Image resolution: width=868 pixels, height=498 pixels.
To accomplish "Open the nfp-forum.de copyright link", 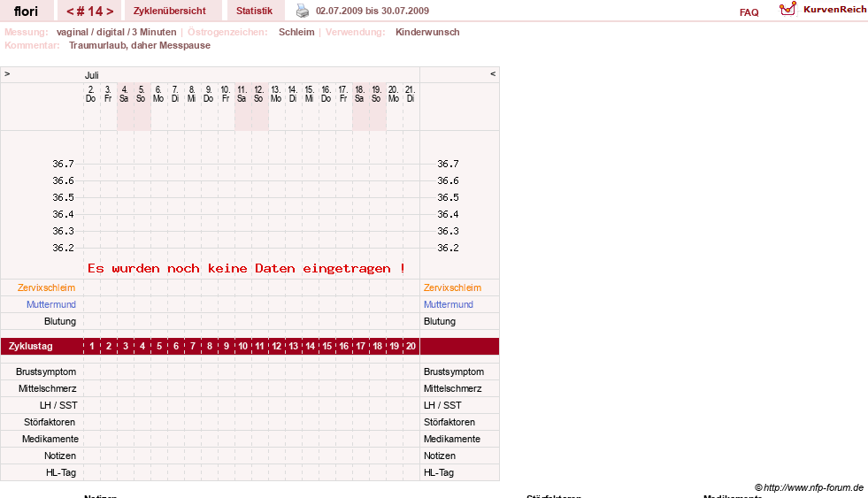I will point(809,487).
